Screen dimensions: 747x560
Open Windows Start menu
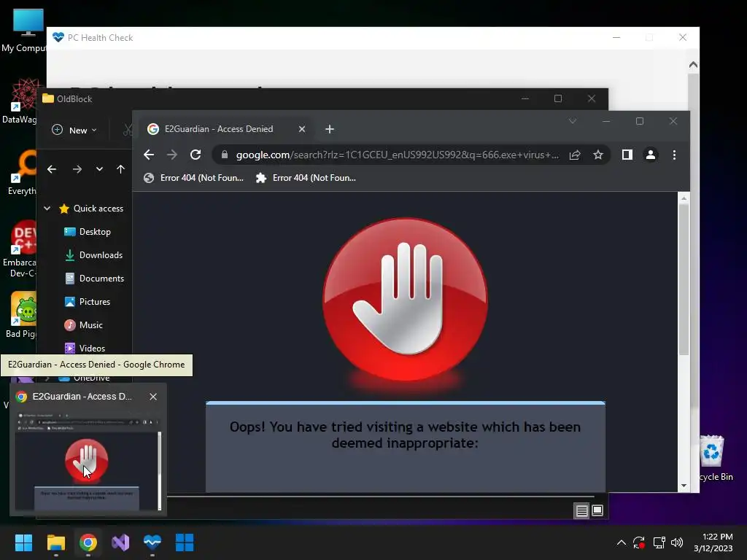tap(23, 542)
